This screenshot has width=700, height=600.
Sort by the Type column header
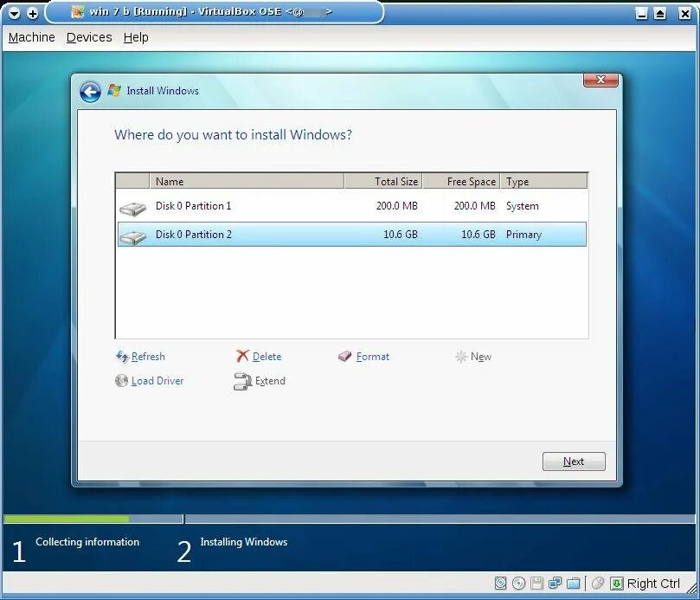pos(543,181)
